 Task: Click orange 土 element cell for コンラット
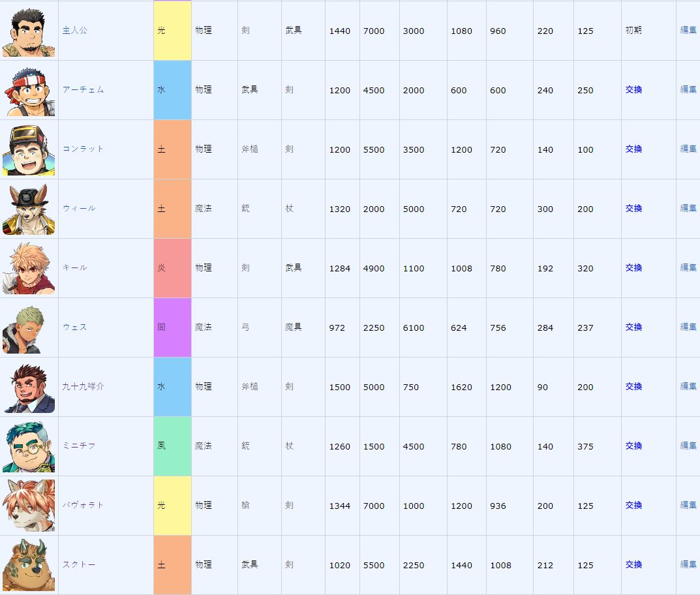click(x=172, y=149)
